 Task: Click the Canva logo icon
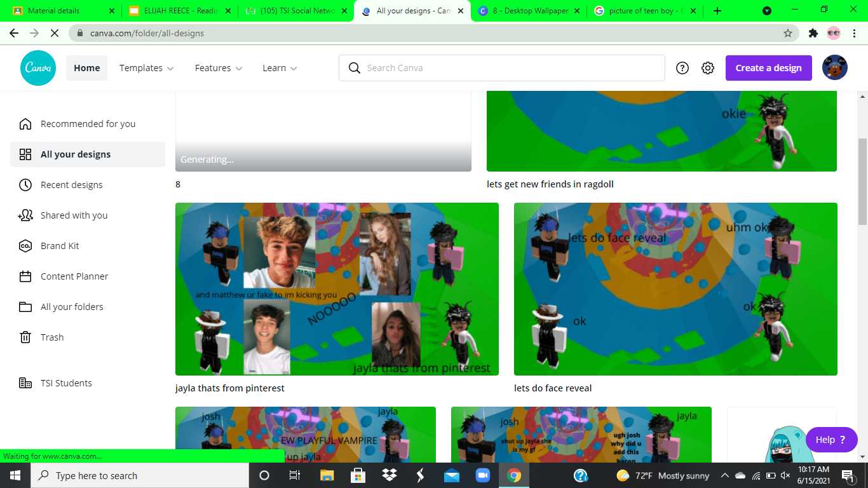click(38, 68)
